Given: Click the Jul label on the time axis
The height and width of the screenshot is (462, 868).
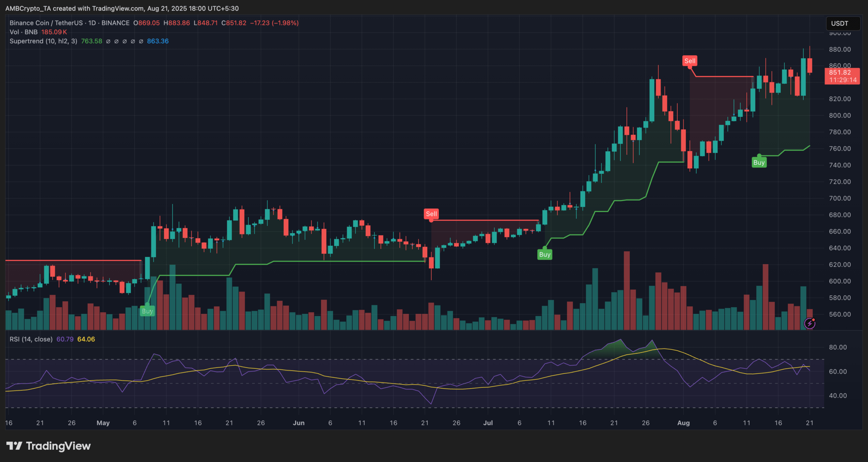Looking at the screenshot, I should click(x=488, y=423).
